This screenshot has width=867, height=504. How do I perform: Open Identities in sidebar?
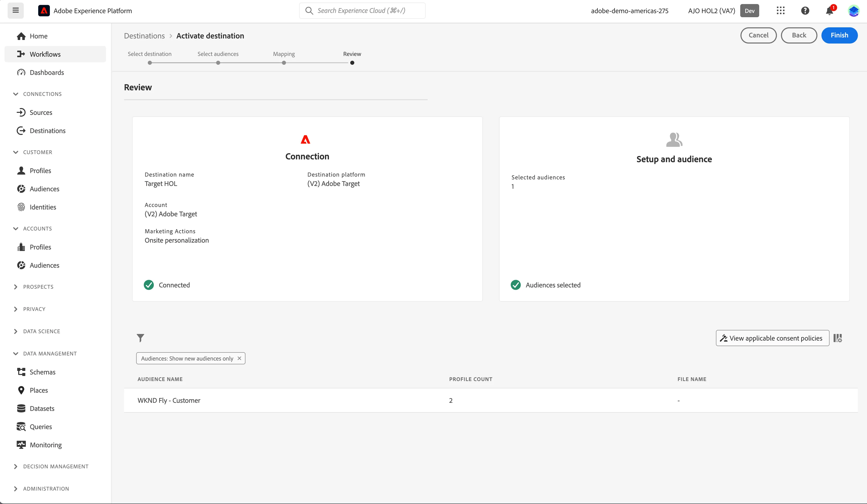[55, 207]
